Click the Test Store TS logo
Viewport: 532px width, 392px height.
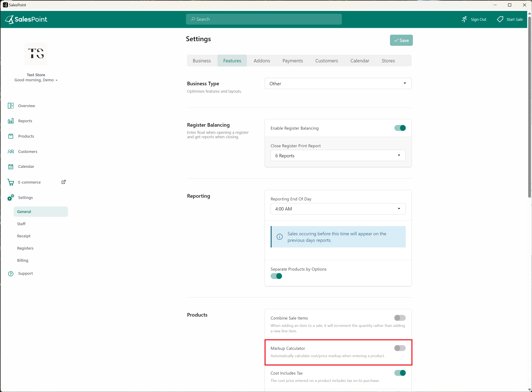pos(36,54)
